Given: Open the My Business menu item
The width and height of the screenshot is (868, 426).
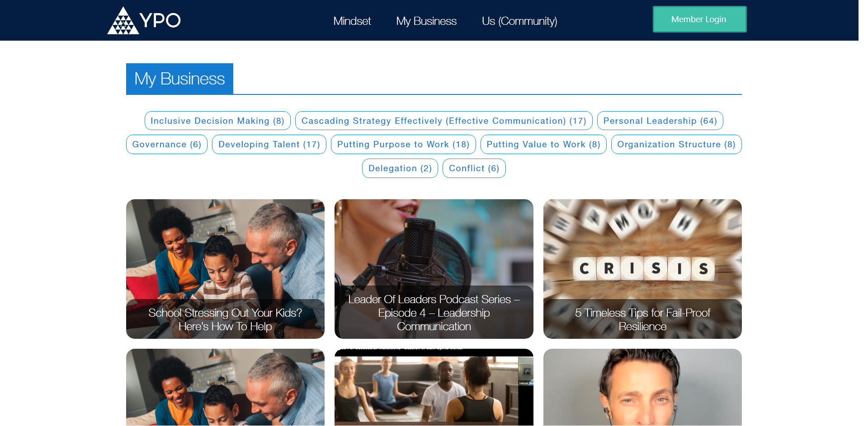Looking at the screenshot, I should [426, 21].
